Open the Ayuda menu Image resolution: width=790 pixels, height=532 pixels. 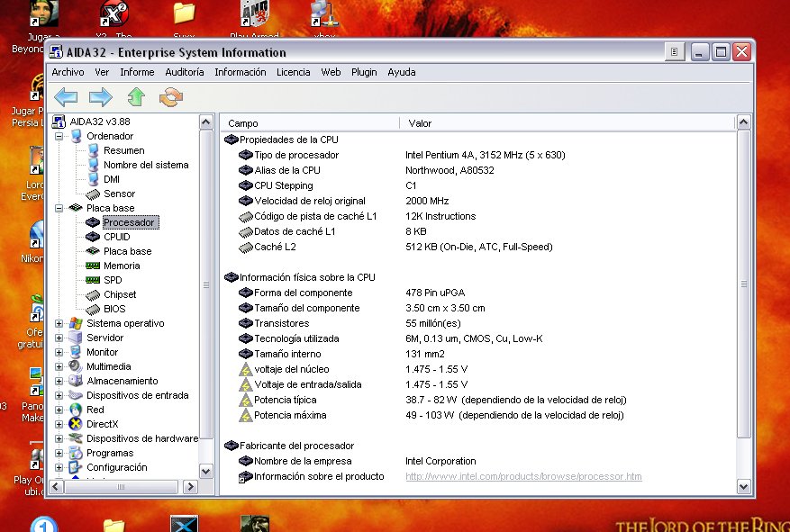[x=402, y=72]
